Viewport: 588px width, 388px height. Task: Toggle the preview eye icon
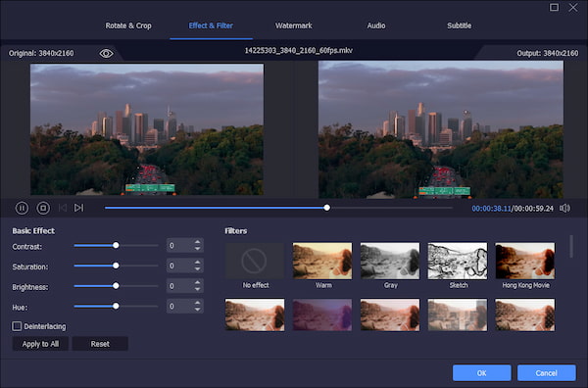[x=106, y=54]
